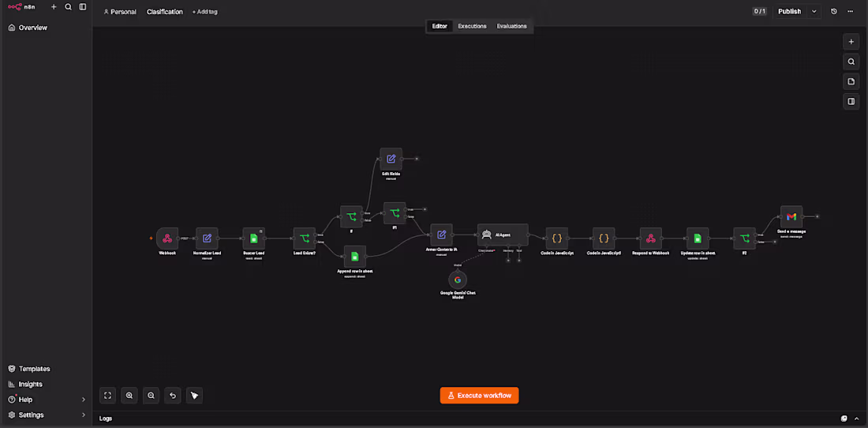Image resolution: width=868 pixels, height=428 pixels.
Task: Zoom out on the canvas
Action: 152,396
